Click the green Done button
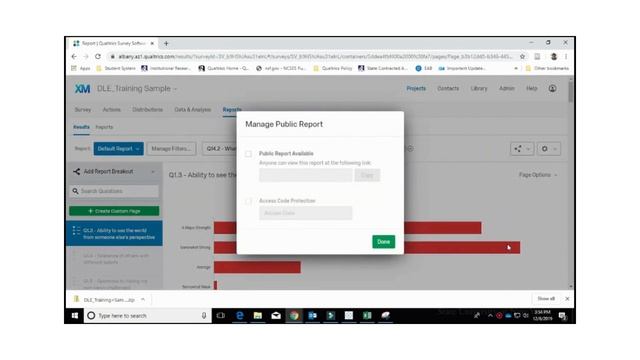The image size is (640, 360). 383,242
